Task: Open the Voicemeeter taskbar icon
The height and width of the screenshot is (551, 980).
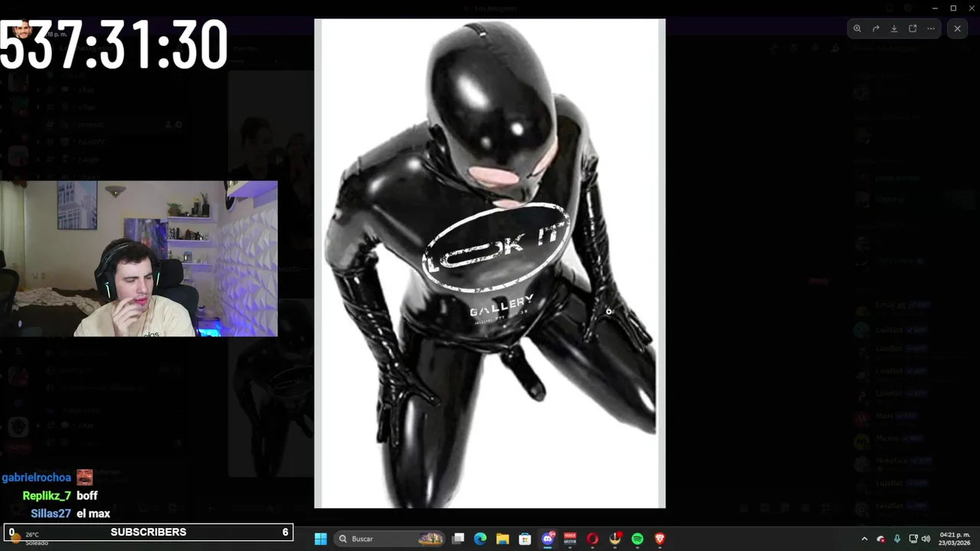Action: coord(570,539)
